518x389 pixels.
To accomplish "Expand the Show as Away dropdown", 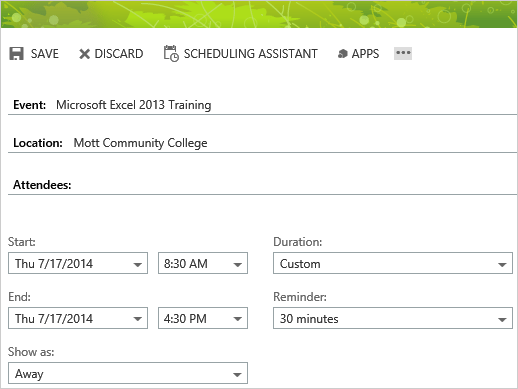I will pyautogui.click(x=128, y=373).
